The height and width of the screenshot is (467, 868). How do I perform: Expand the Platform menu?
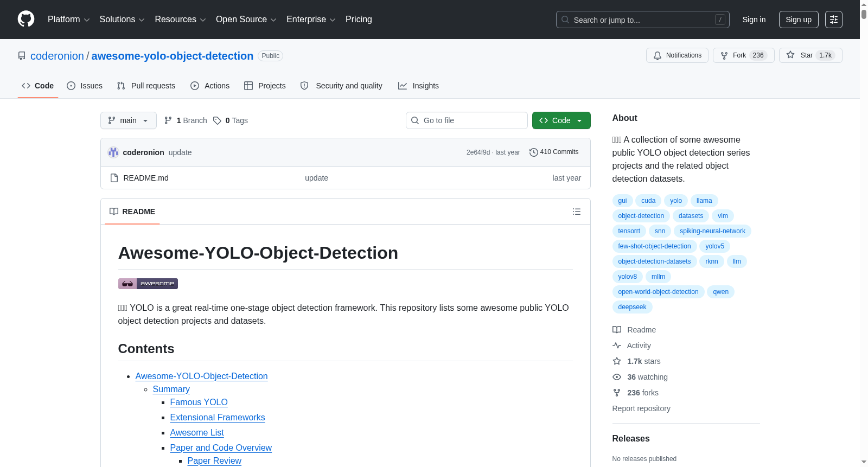pyautogui.click(x=68, y=20)
